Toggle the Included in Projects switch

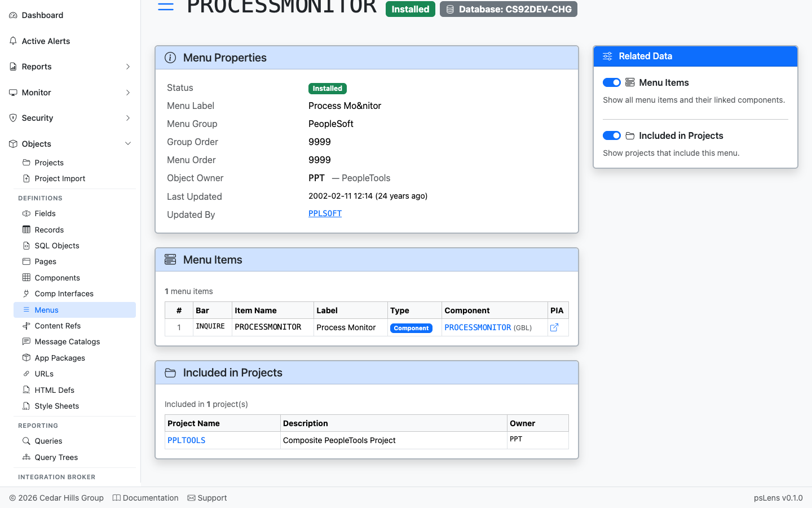(x=612, y=135)
